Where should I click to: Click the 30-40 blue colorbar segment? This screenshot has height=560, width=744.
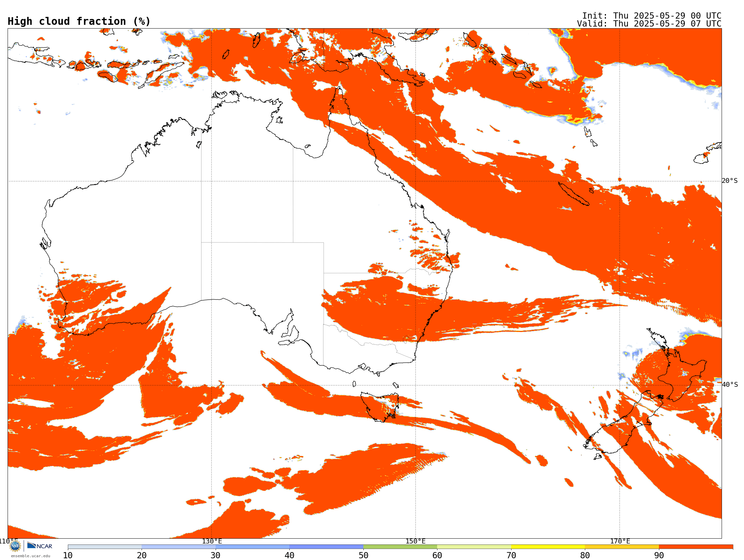252,547
